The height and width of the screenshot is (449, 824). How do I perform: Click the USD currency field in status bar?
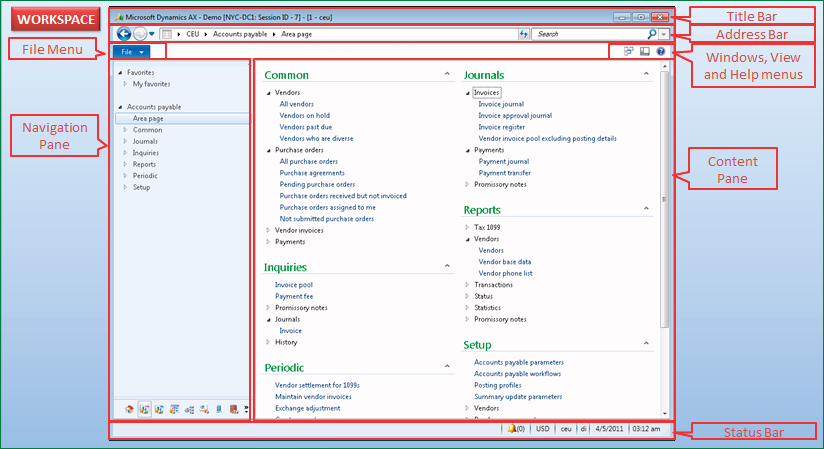542,428
